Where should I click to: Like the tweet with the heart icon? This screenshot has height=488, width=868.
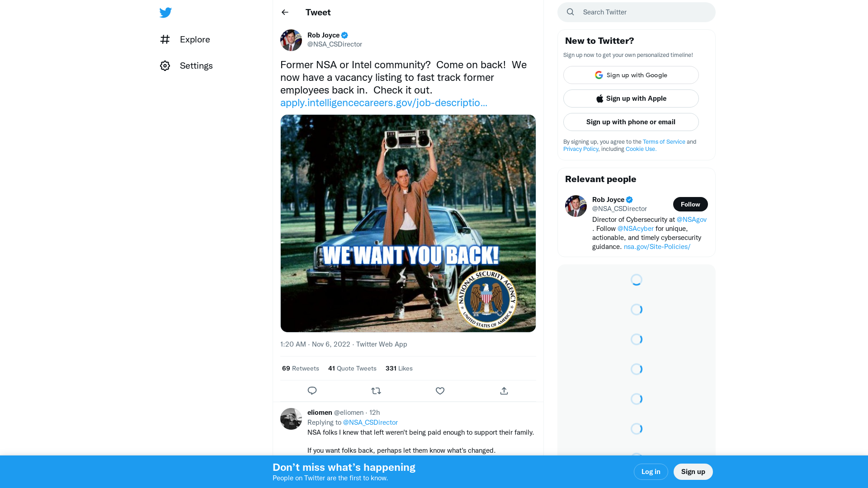tap(440, 390)
